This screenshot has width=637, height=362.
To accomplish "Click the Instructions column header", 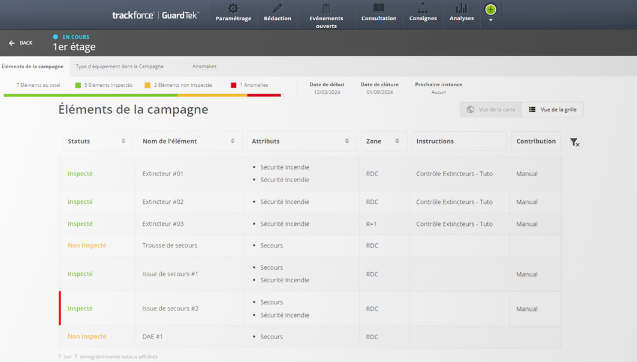I will coord(459,141).
